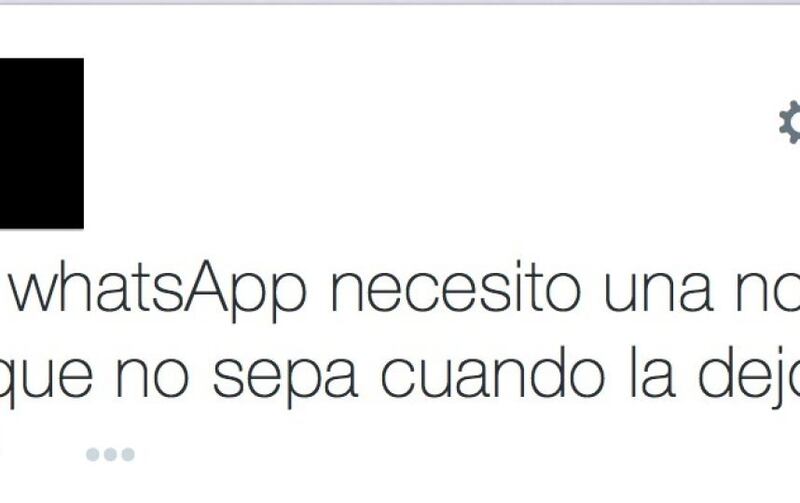The image size is (800, 503).
Task: Click the middle dot of the more icon
Action: point(110,454)
